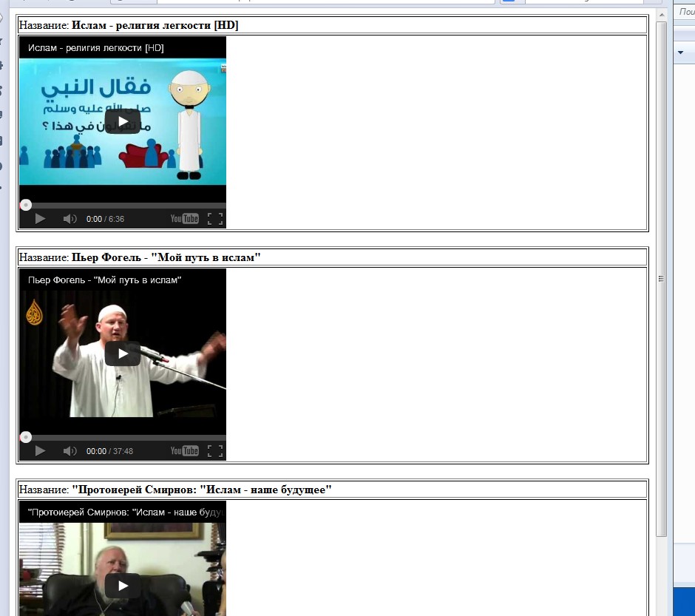Viewport: 695px width, 616px height.
Task: Open first video on YouTube via logo
Action: (x=184, y=219)
